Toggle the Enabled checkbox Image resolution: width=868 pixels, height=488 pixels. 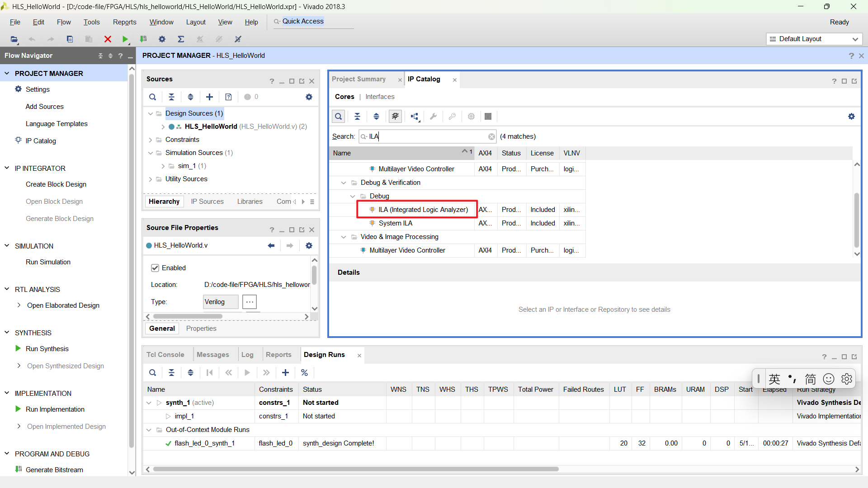point(155,268)
